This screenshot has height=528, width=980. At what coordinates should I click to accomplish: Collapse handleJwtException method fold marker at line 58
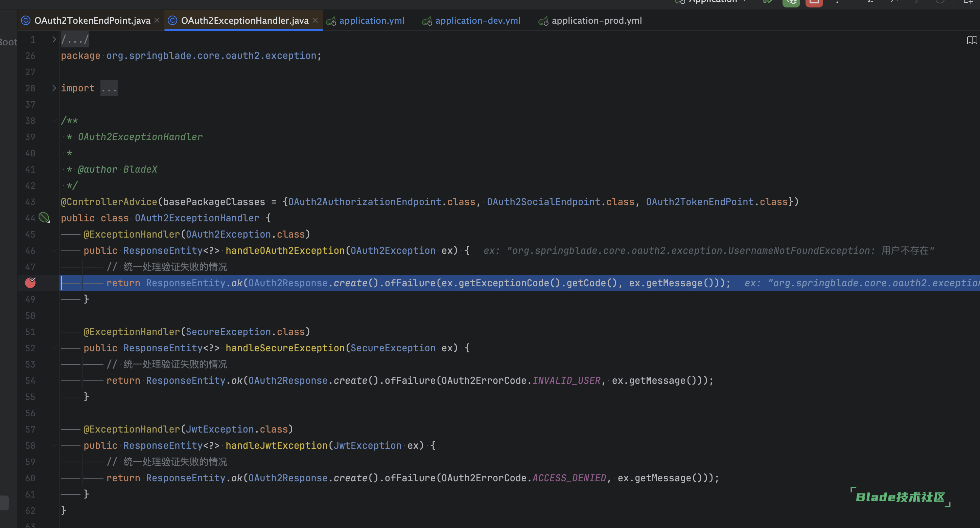54,445
